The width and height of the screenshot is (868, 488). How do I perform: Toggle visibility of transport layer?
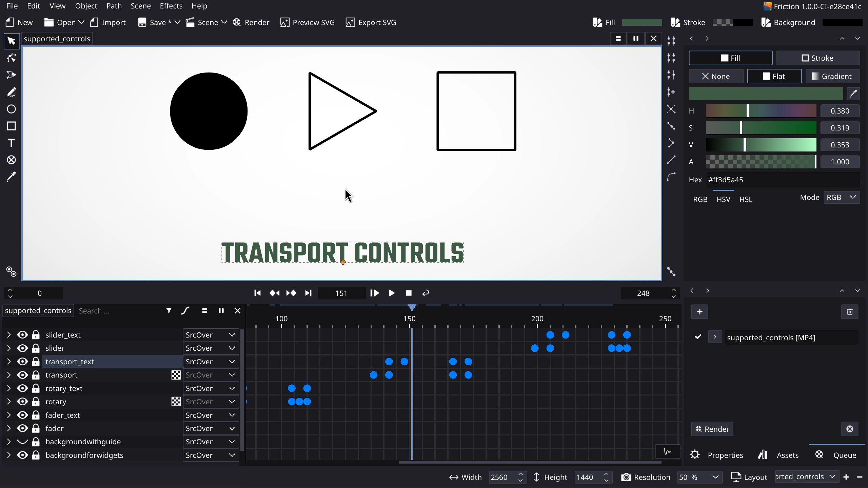click(22, 374)
